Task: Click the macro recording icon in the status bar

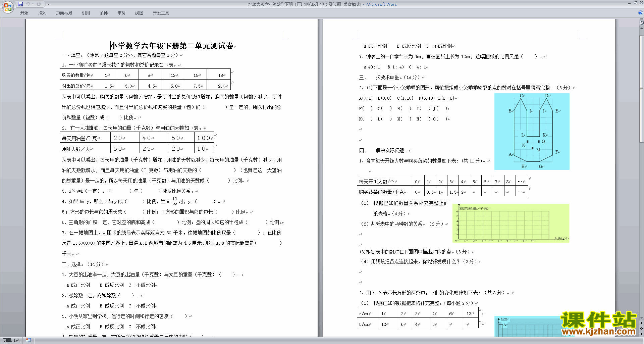Action: 28,340
